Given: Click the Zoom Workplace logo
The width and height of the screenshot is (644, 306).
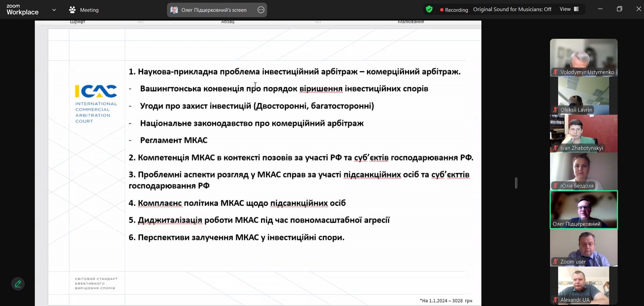Looking at the screenshot, I should (x=22, y=10).
